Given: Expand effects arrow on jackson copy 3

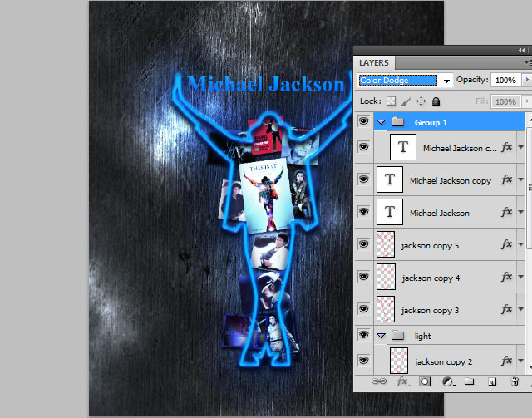Looking at the screenshot, I should point(521,309).
